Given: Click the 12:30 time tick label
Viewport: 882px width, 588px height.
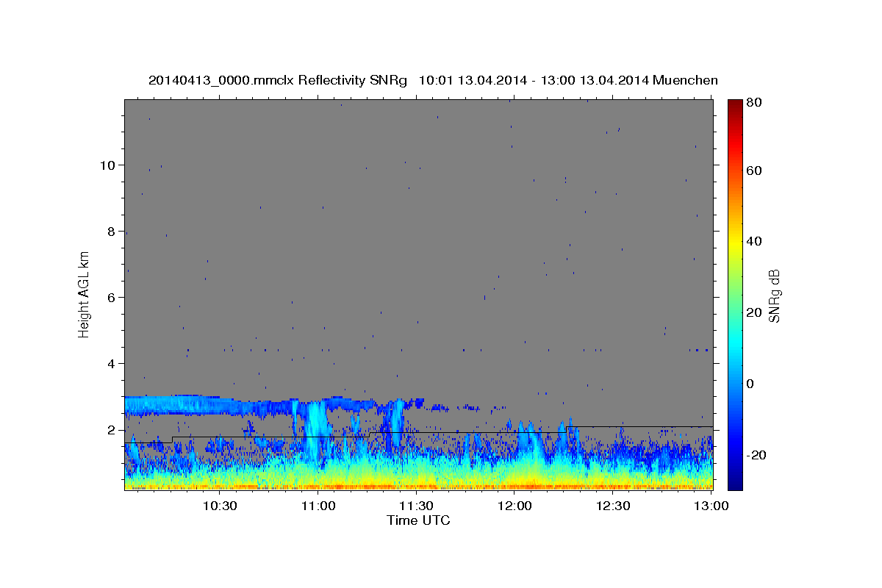Looking at the screenshot, I should tap(612, 506).
